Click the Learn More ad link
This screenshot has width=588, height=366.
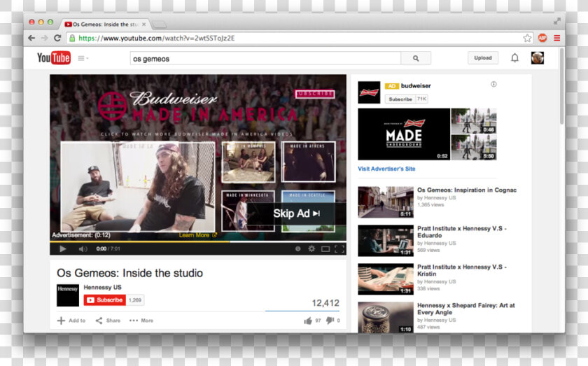[197, 235]
